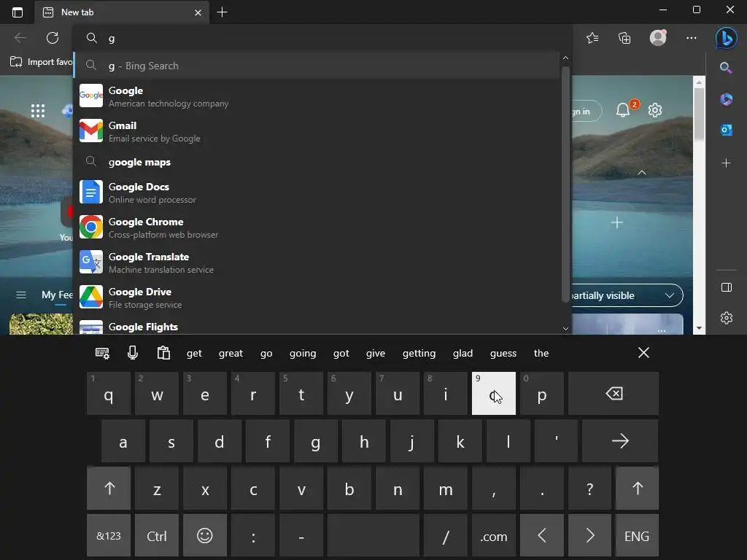Tap the question mark key
Screen dimensions: 747x560
589,488
